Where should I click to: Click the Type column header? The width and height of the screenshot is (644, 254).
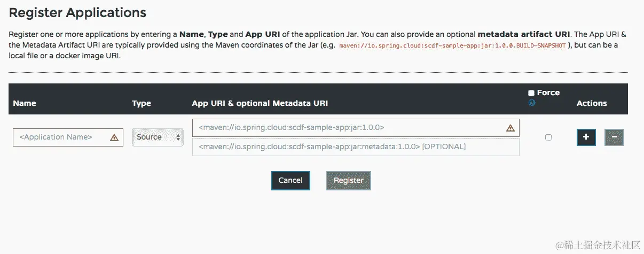tap(142, 103)
